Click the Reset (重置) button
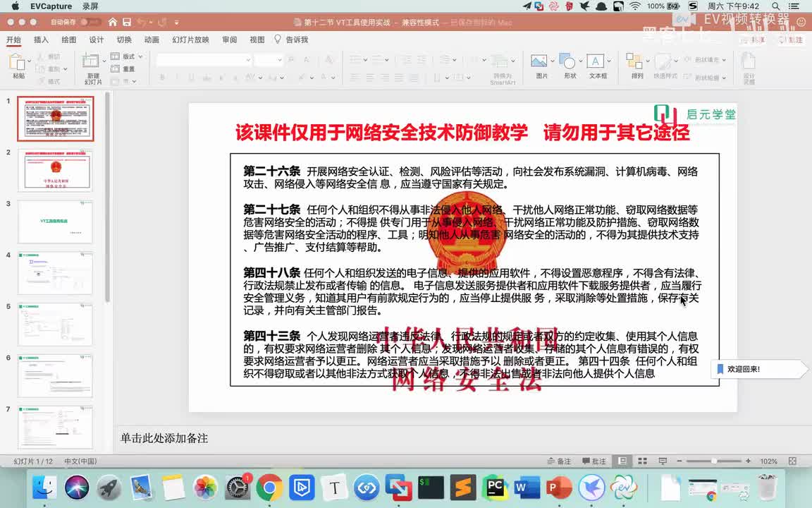Viewport: 812px width, 508px height. point(123,68)
